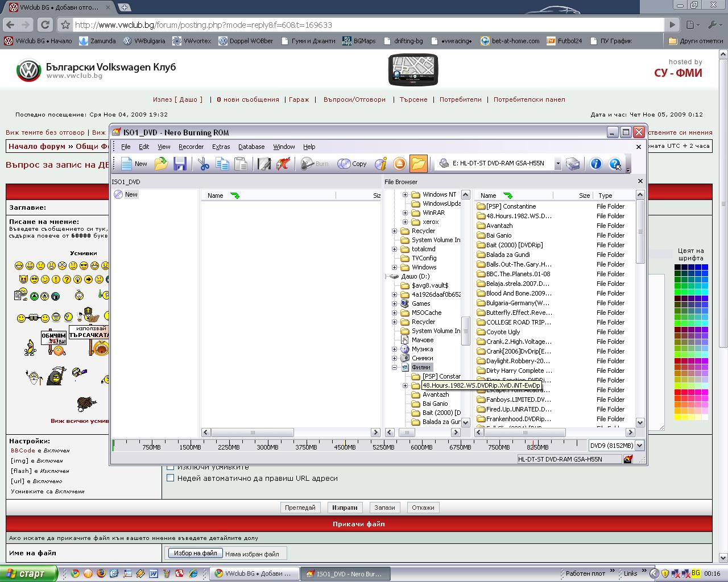
Task: Click the orange Eject disc icon
Action: [399, 164]
